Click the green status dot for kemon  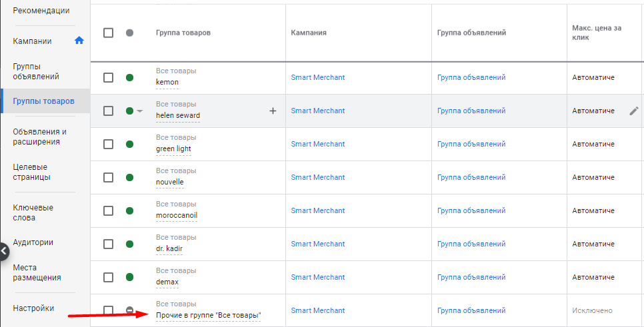(x=129, y=78)
